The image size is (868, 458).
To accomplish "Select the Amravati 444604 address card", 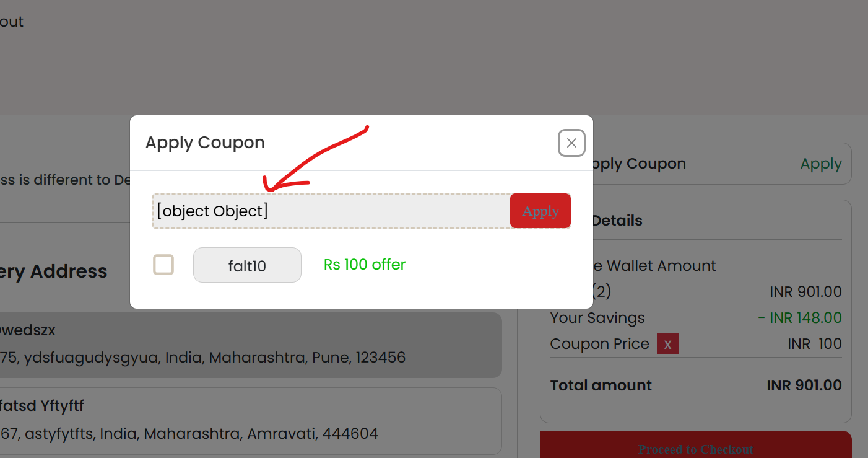I will pyautogui.click(x=251, y=421).
